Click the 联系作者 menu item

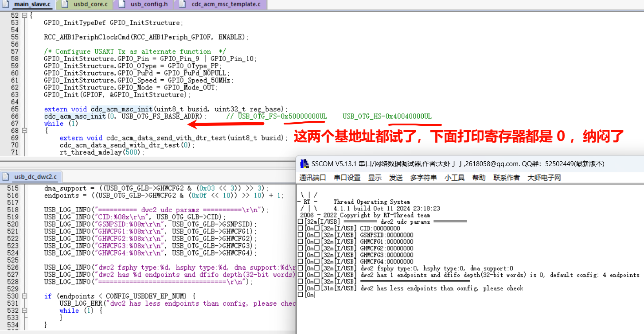coord(507,178)
